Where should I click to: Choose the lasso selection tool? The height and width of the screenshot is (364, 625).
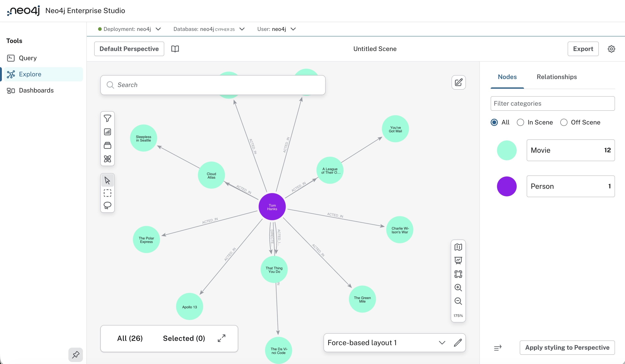point(107,205)
